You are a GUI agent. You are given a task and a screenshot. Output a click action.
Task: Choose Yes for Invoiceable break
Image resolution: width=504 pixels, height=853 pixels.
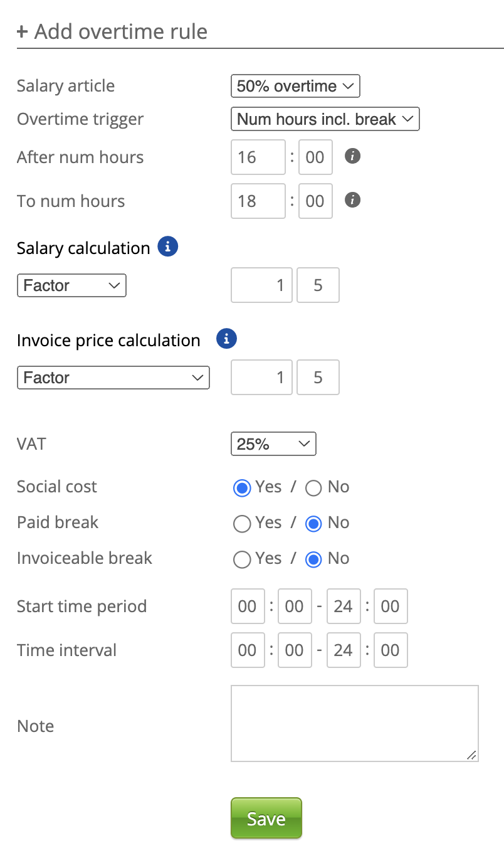(242, 559)
